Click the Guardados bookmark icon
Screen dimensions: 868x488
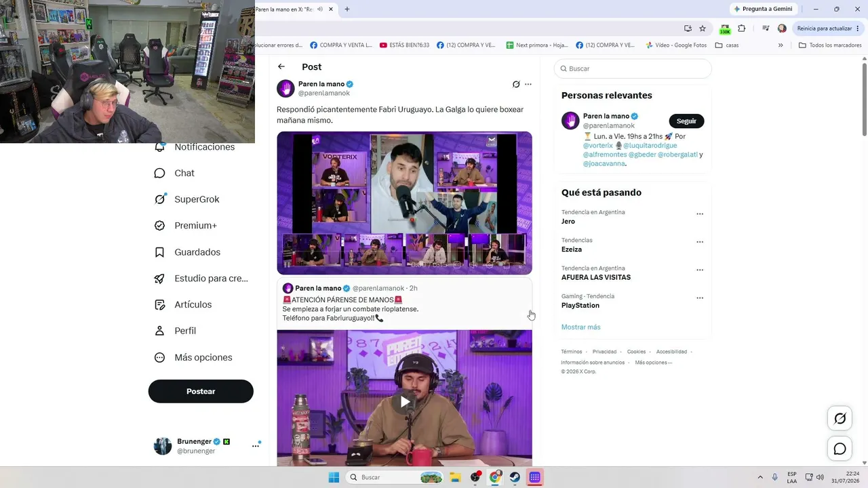[x=160, y=252]
